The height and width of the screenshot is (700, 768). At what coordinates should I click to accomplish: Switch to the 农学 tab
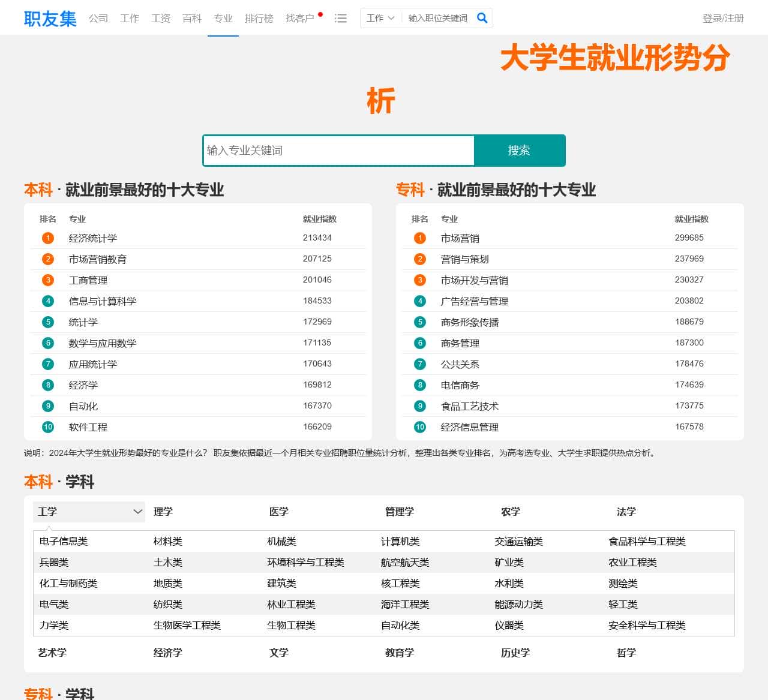point(509,512)
